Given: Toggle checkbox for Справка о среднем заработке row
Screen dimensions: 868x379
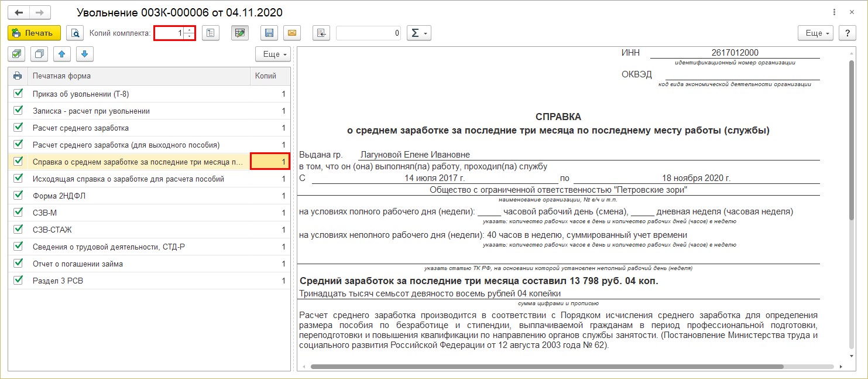Looking at the screenshot, I should pyautogui.click(x=18, y=162).
